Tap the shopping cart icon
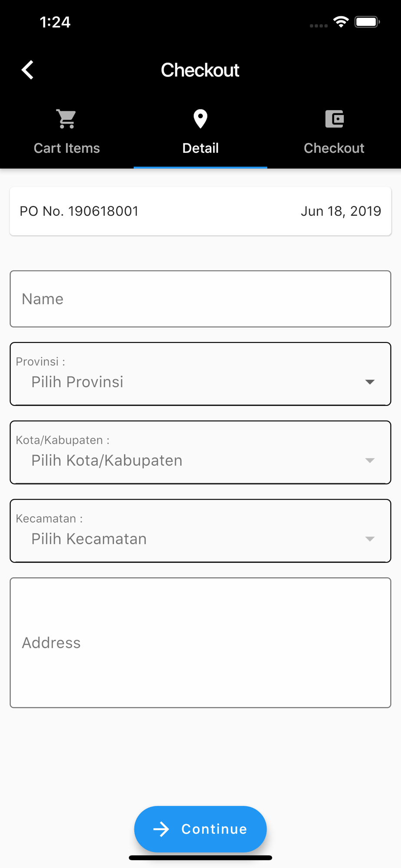Viewport: 401px width, 868px height. tap(66, 118)
